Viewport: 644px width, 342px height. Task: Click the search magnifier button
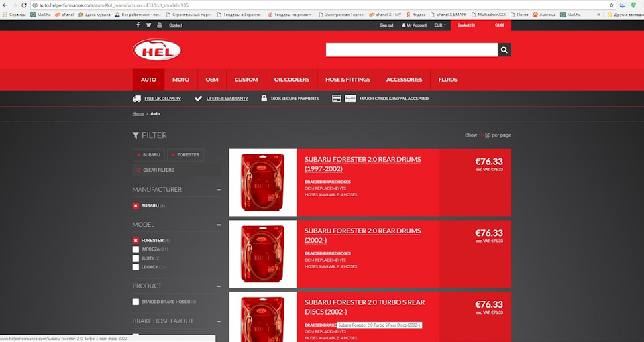coord(504,50)
